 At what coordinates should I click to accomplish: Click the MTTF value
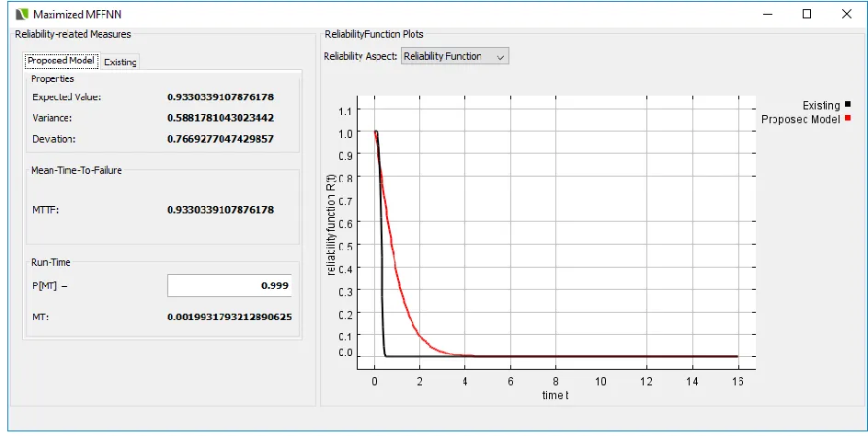[221, 210]
